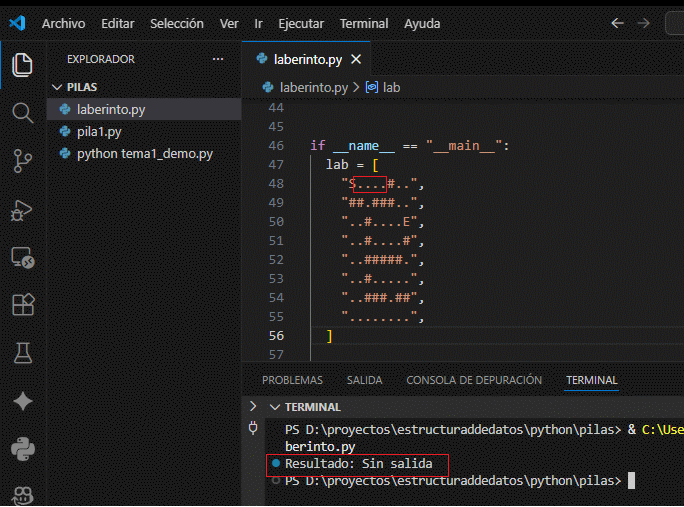Click the sparkle AI icon in activity bar
Image resolution: width=684 pixels, height=507 pixels.
coord(22,400)
